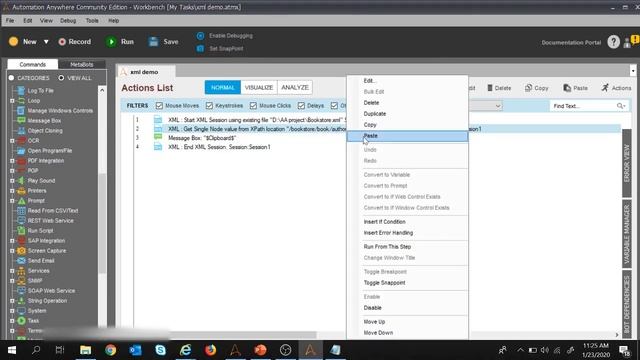Click the Record button icon

click(x=62, y=42)
